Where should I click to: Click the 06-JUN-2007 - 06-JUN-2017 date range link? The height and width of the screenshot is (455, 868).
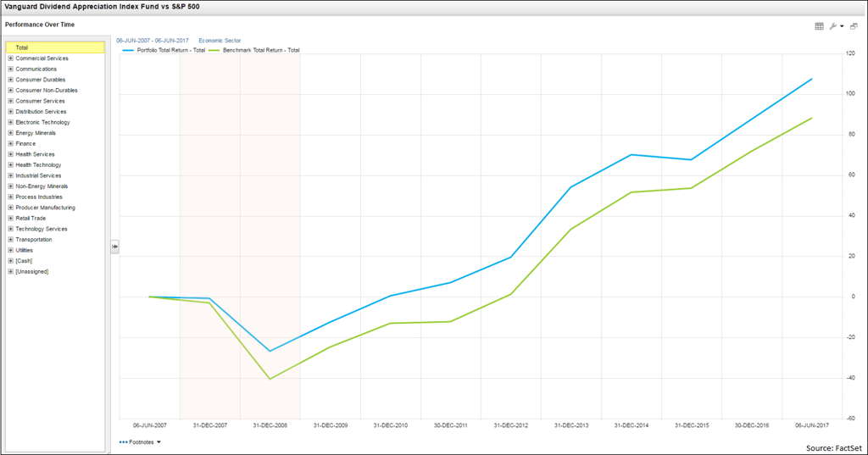pos(153,41)
